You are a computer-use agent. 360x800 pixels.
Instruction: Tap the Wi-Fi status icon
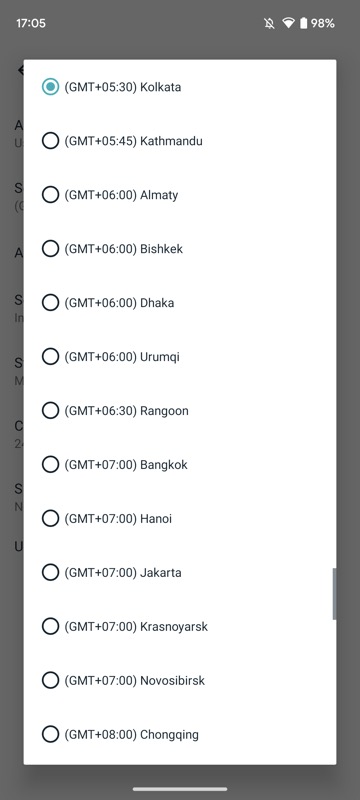[289, 23]
